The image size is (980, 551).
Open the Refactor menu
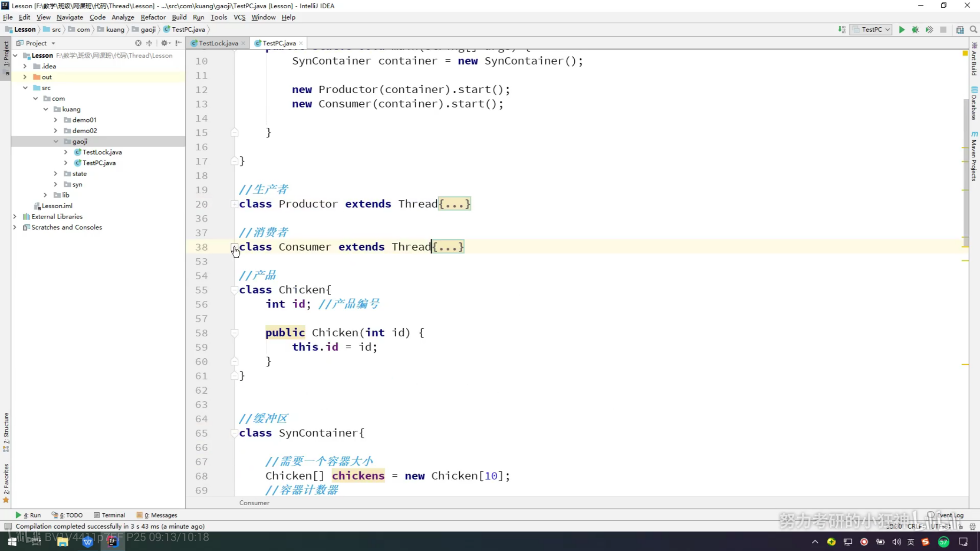click(153, 17)
